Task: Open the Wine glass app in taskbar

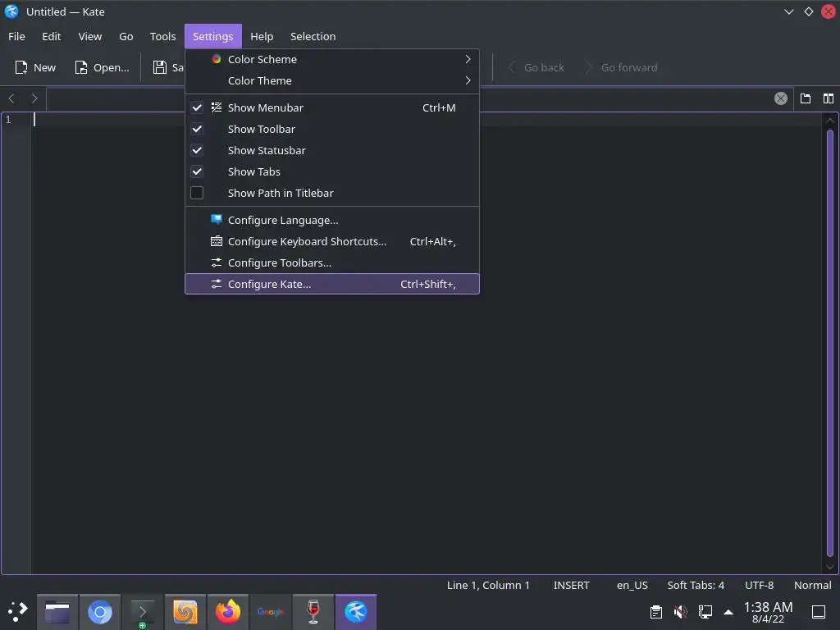Action: (313, 612)
